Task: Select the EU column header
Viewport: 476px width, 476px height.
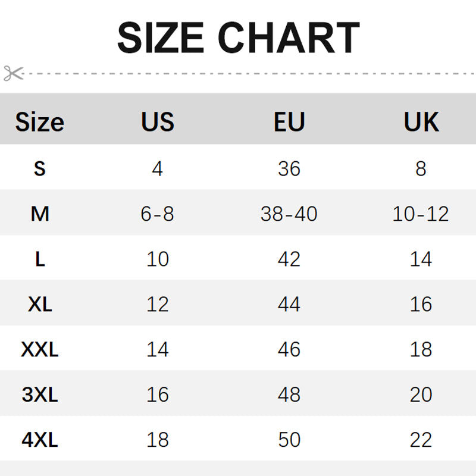Action: click(289, 122)
